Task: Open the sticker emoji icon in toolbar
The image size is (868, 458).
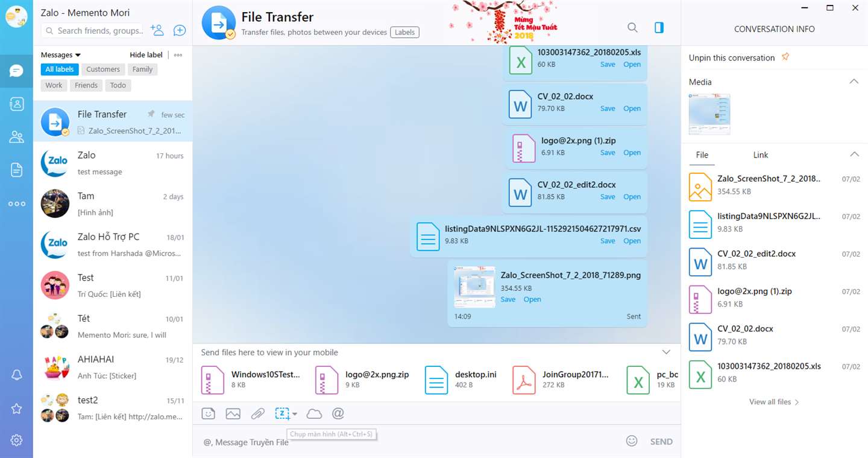Action: tap(208, 414)
